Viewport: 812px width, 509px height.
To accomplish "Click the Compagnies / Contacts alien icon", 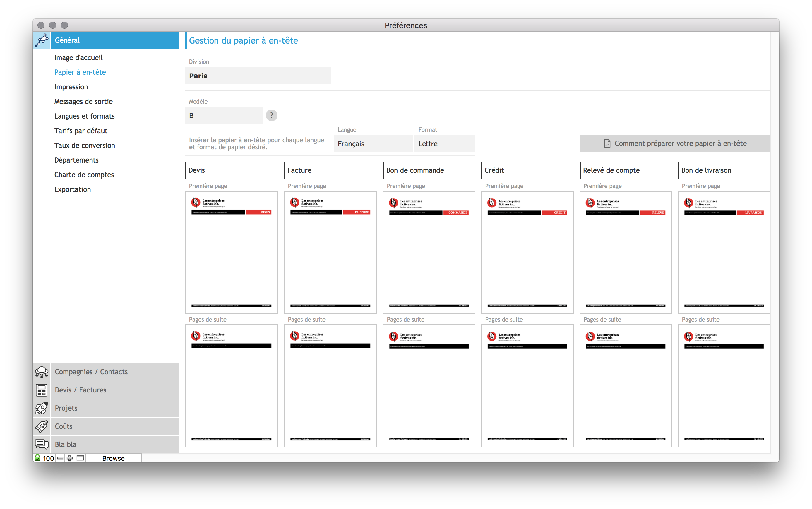I will click(x=42, y=372).
